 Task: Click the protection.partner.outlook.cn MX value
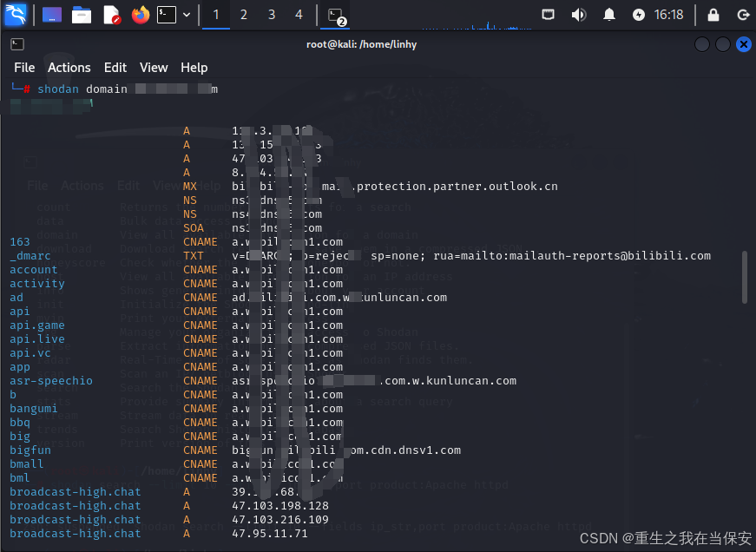457,187
